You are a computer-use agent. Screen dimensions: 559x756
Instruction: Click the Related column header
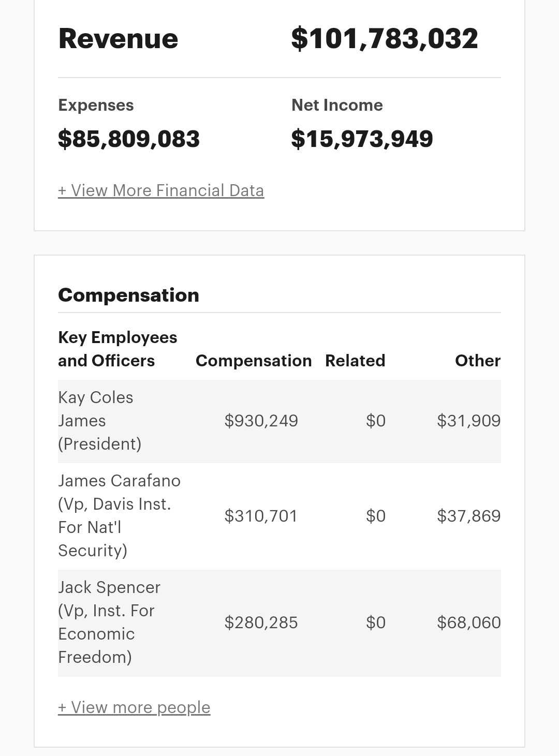pyautogui.click(x=355, y=361)
